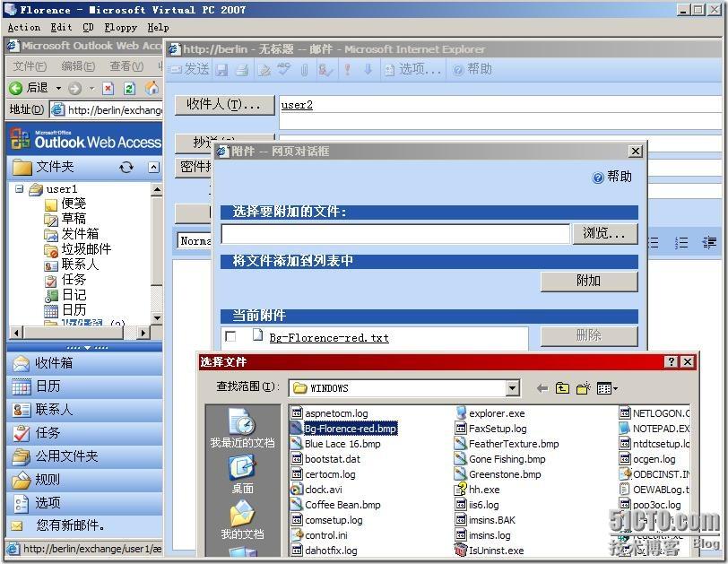This screenshot has height=564, width=728.
Task: Open the Edit menu of Virtual PC
Action: click(61, 28)
